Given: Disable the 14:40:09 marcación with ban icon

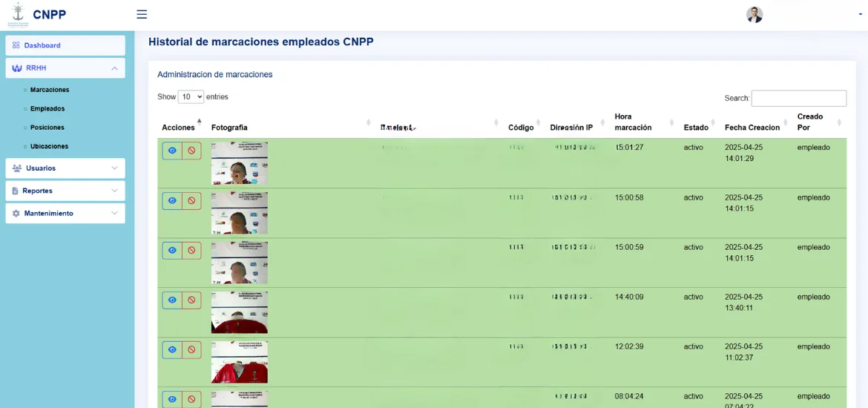Looking at the screenshot, I should 191,300.
